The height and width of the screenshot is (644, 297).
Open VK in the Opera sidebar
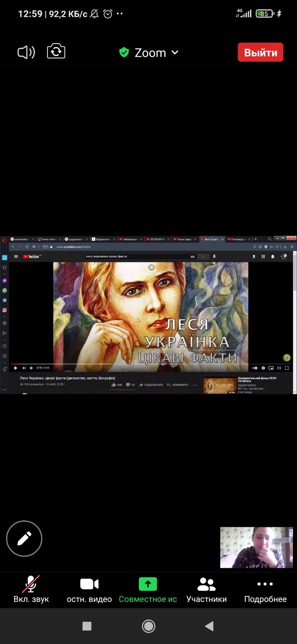(x=4, y=300)
